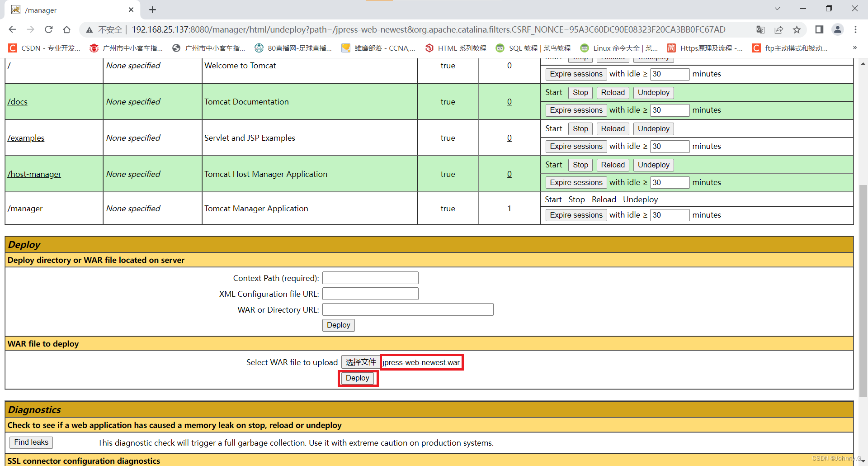Open the Chrome three-dot menu
Image resolution: width=868 pixels, height=466 pixels.
[855, 29]
